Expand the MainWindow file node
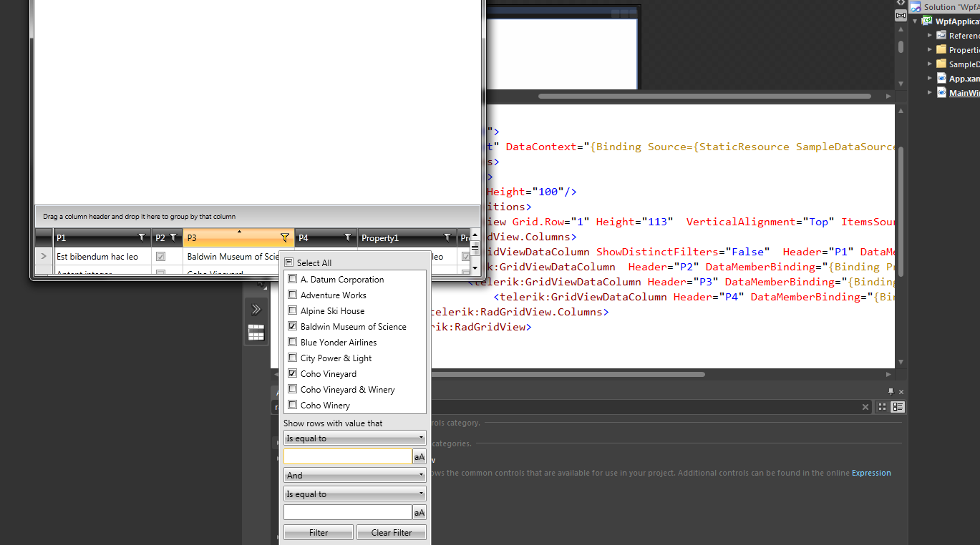This screenshot has width=980, height=545. [930, 93]
